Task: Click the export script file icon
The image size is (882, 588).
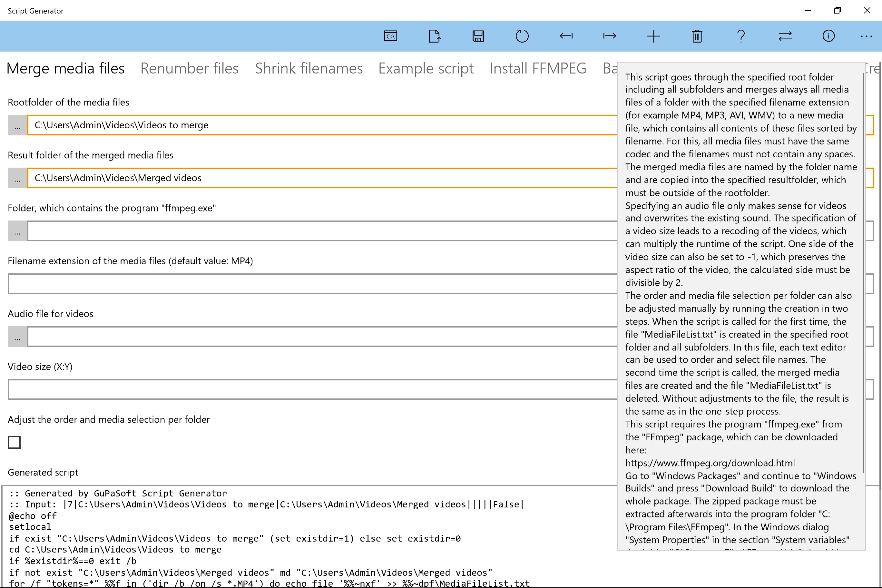Action: pyautogui.click(x=434, y=36)
